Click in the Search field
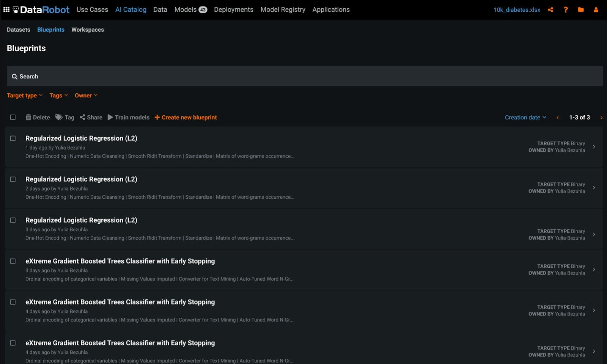Viewport: 607px width, 364px height. (305, 76)
